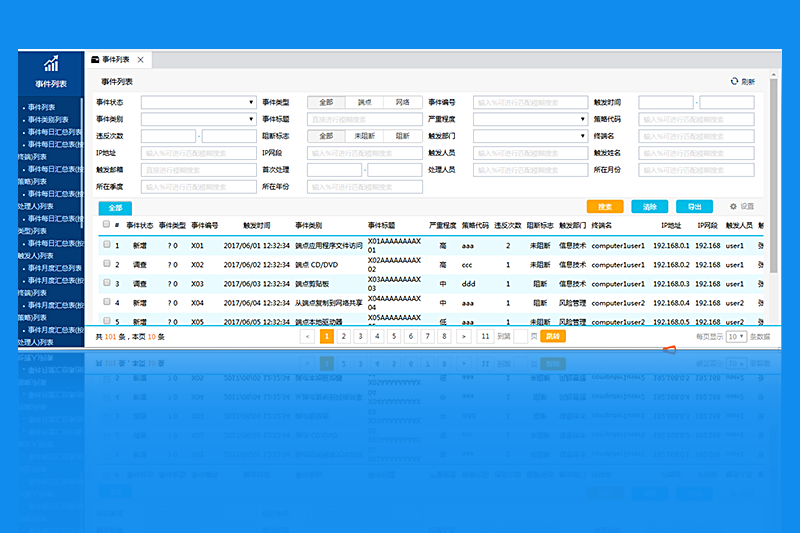Click the folder icon on 事件列表 tab
Screen dimensions: 800x533
pyautogui.click(x=95, y=60)
